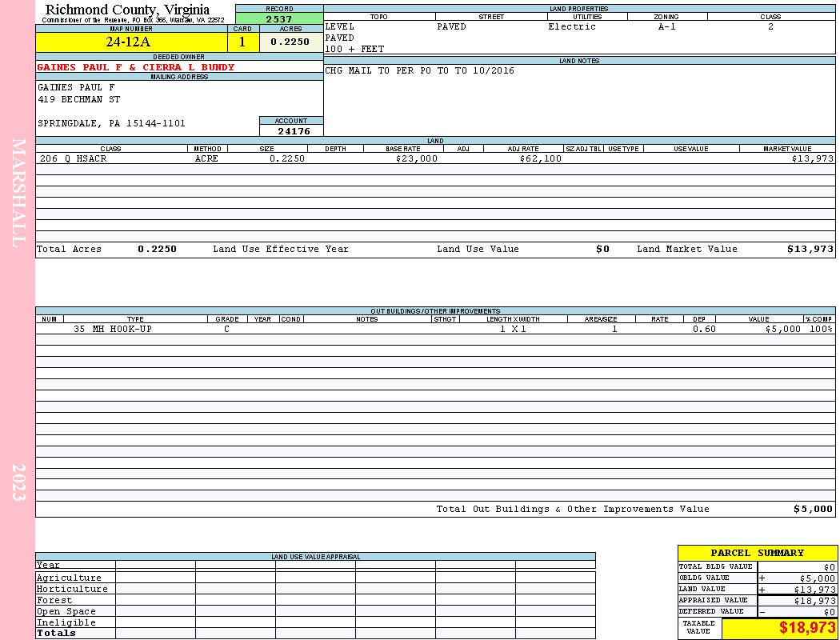Screen dimensions: 840x640
Task: Click land method value ACRE
Action: point(208,158)
